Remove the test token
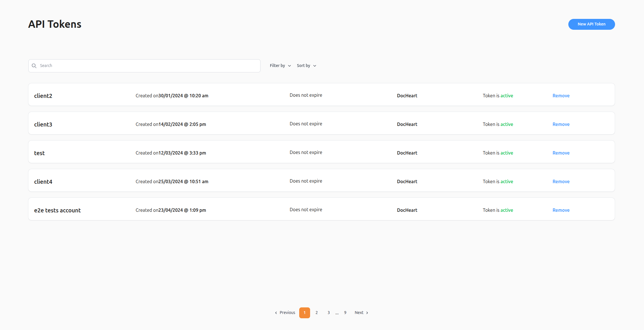Screen dimensions: 644x330 click(x=561, y=153)
